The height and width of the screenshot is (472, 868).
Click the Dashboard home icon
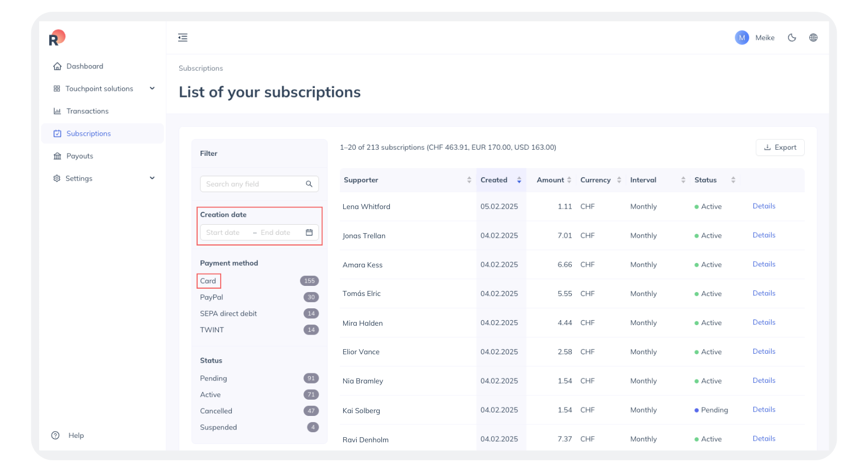[x=57, y=66]
